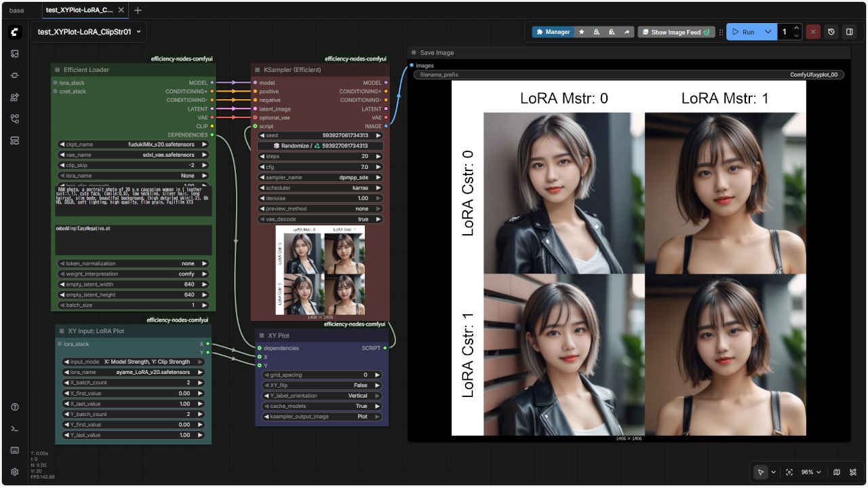This screenshot has height=488, width=868.
Task: Toggle the right side panel icon
Action: pyautogui.click(x=849, y=32)
